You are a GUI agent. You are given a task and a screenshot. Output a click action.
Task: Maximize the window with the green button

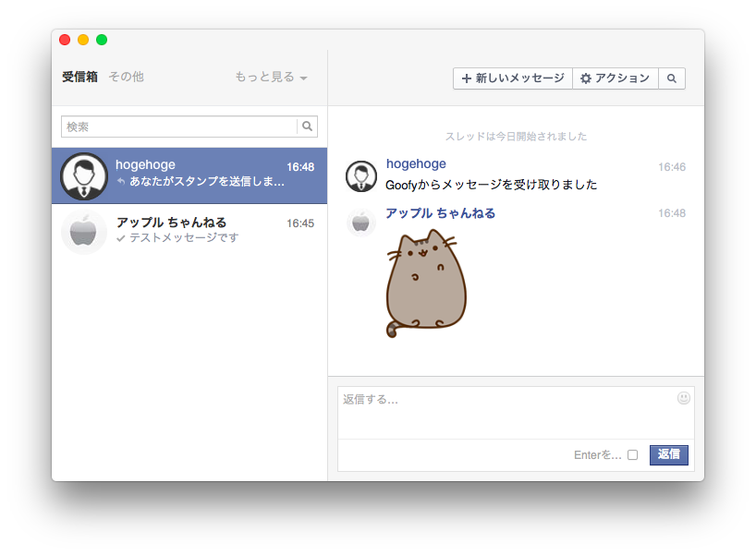[102, 40]
